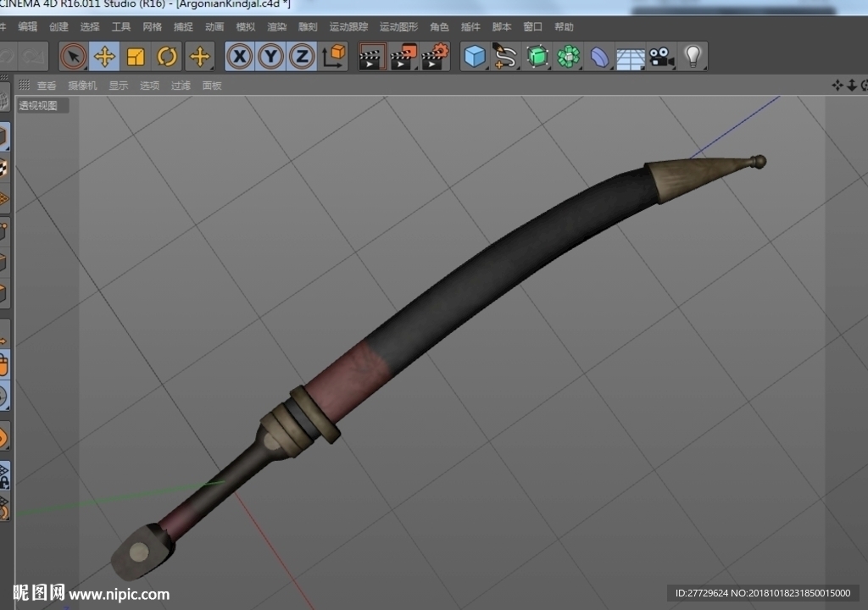Select the Live Selection arrow tool
868x610 pixels.
point(73,57)
